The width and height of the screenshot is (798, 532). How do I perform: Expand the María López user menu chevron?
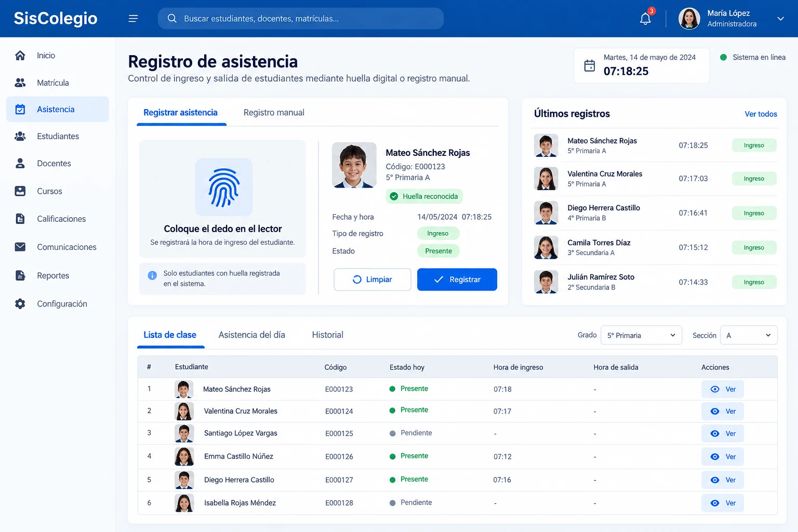point(780,19)
